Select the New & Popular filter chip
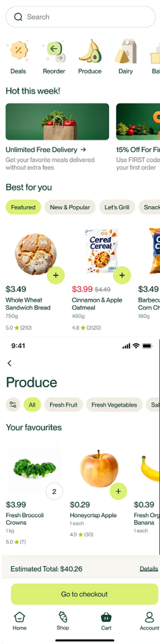Screen dimensions: 160x644 pos(70,207)
